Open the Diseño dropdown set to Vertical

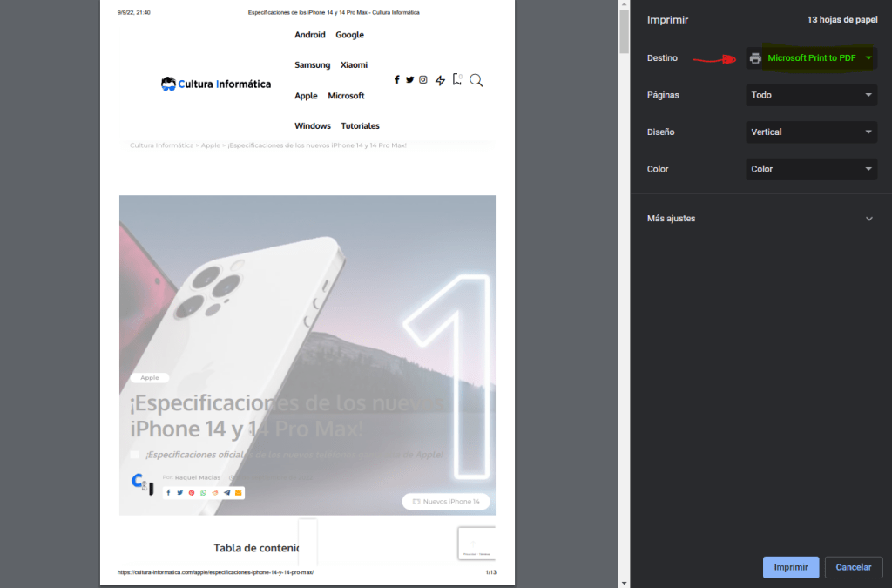(811, 132)
